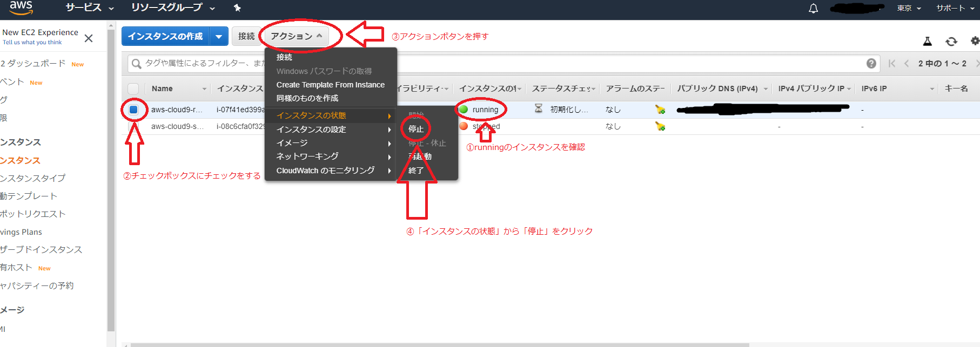Sort by アラームのステータス column
Image resolution: width=980 pixels, height=347 pixels.
(x=635, y=89)
